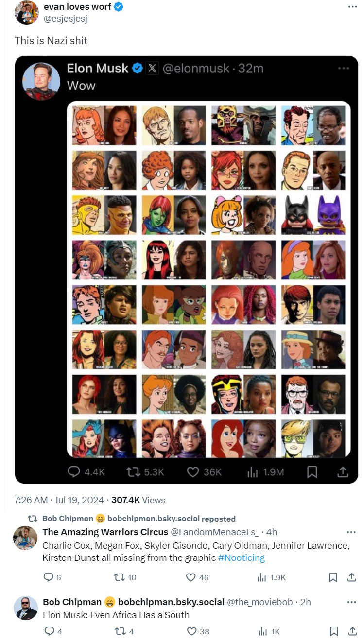Like The Amazing Warriors Circus tweet
Screen dimensions: 363x644
pyautogui.click(x=191, y=577)
